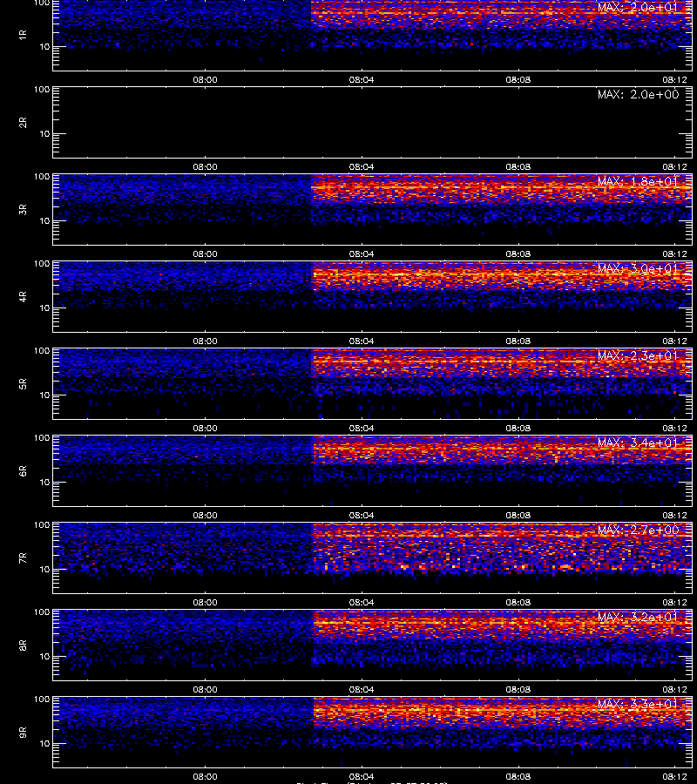Screen dimensions: 697x784
Task: Click the 10 y-axis value of panel 9R
Action: [44, 744]
